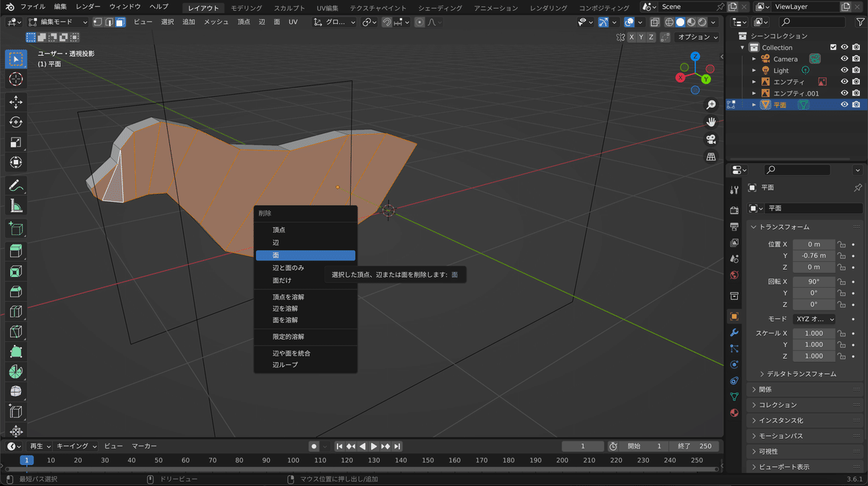Image resolution: width=868 pixels, height=486 pixels.
Task: Open the キーイング timeline menu
Action: click(76, 446)
